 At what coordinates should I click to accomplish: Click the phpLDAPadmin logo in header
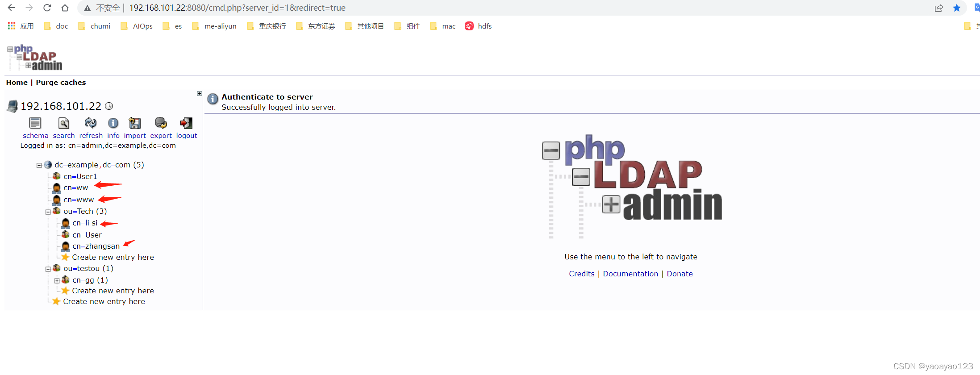point(35,58)
